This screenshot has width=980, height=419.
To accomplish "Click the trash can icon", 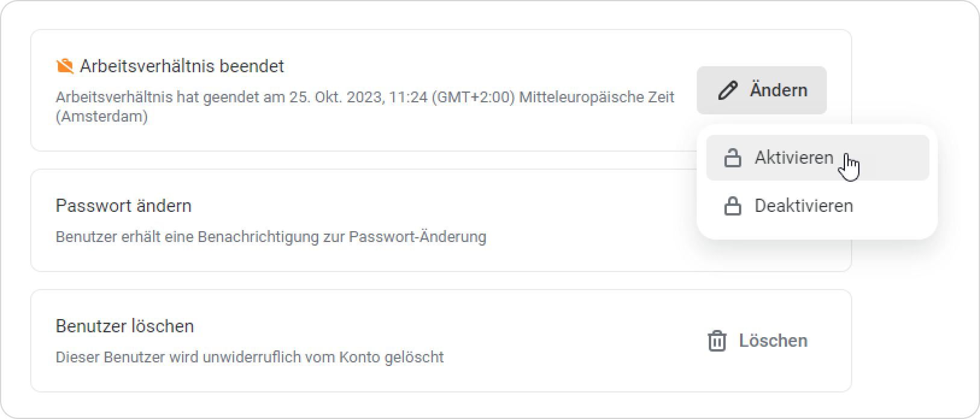I will click(717, 341).
